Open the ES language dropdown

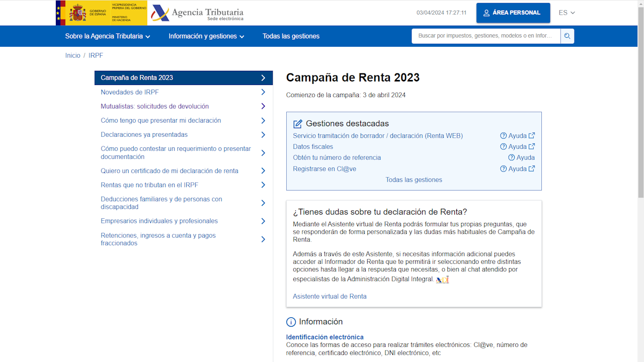point(567,13)
